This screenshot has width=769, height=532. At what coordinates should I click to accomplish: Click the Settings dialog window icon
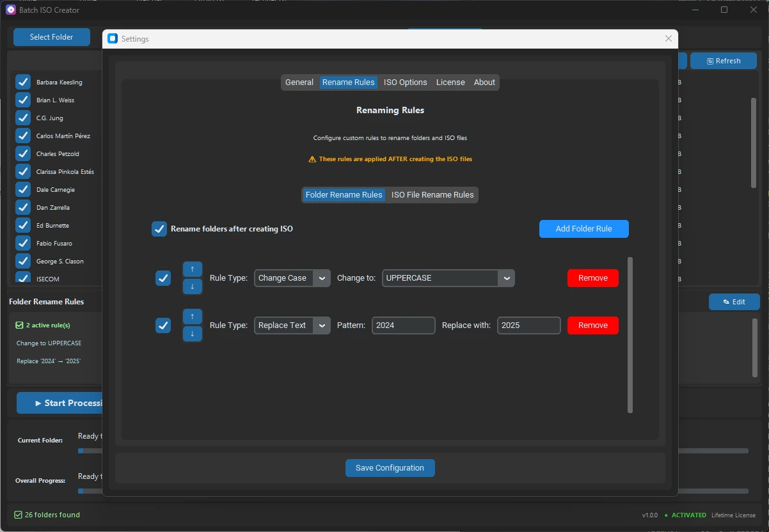(x=113, y=39)
